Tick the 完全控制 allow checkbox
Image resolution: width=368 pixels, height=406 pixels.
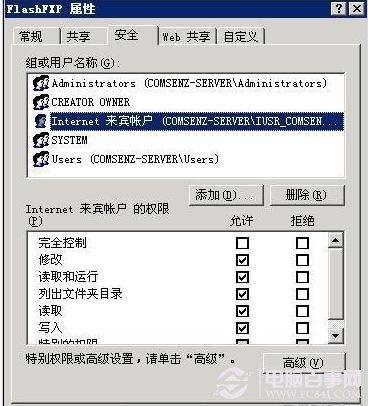[242, 243]
